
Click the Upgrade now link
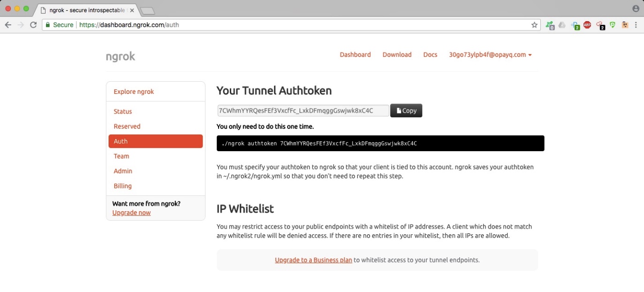131,213
